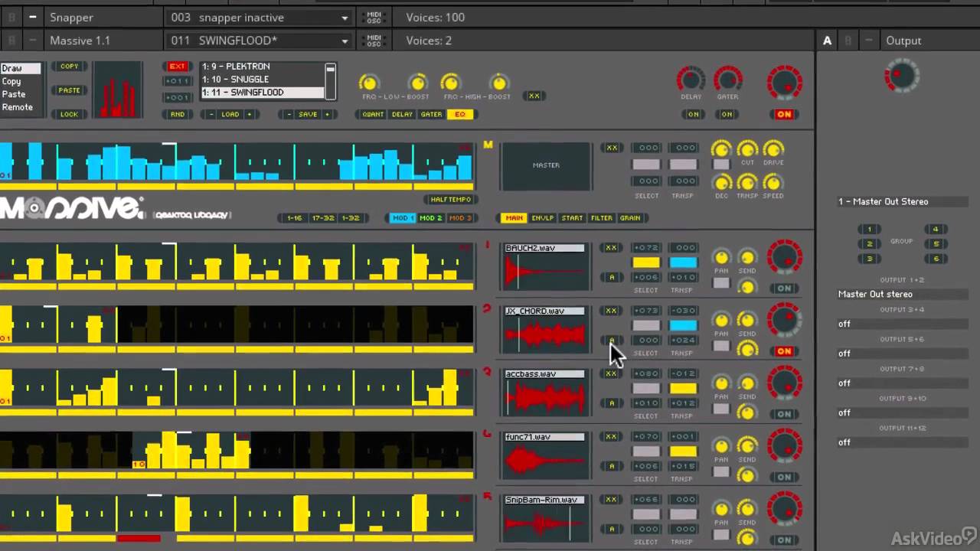Click the Output panel level knob

point(902,76)
